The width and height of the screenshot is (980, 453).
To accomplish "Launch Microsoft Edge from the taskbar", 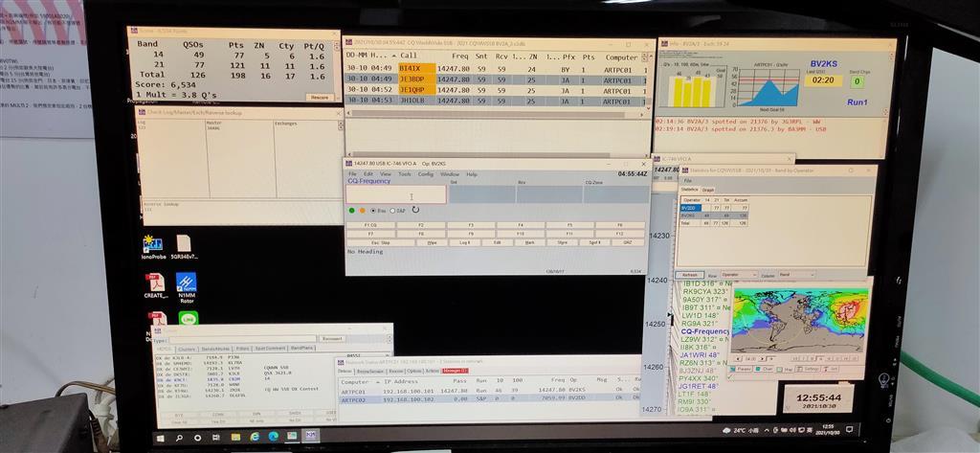I will click(x=273, y=436).
